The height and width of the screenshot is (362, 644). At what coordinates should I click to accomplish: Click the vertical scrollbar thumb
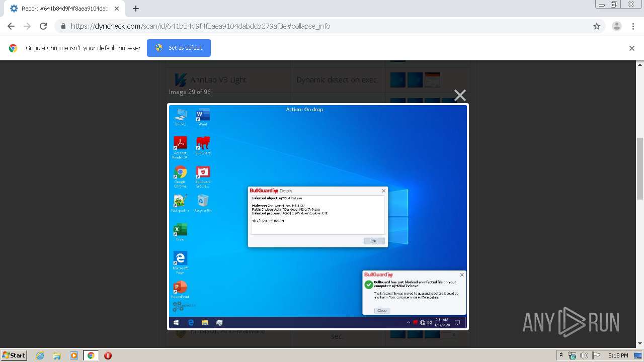point(640,168)
